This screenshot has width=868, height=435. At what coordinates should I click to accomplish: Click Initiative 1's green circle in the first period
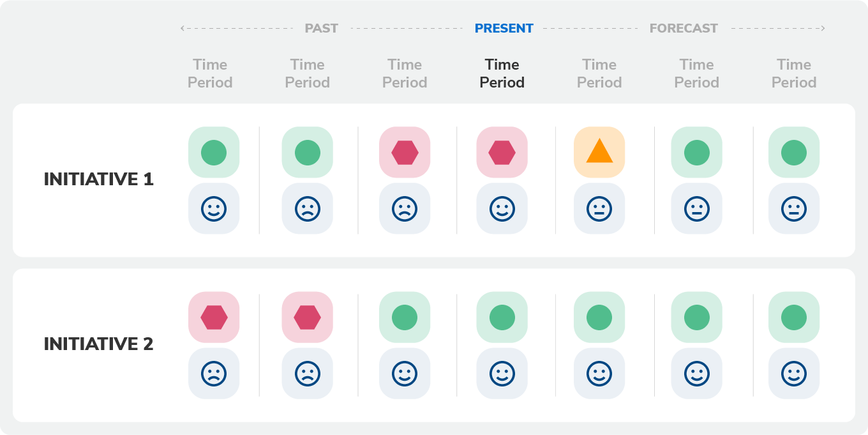click(x=214, y=152)
